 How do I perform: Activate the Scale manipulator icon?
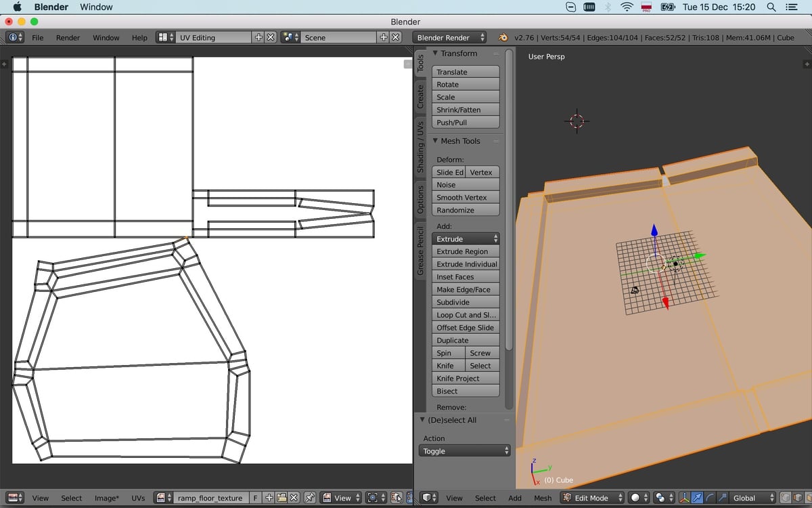tap(722, 498)
